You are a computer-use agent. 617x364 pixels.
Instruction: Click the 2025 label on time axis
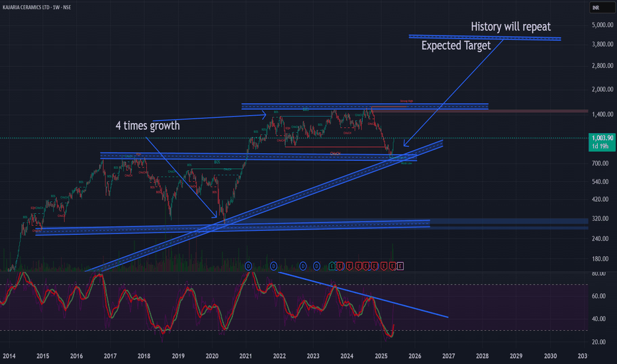click(x=381, y=356)
